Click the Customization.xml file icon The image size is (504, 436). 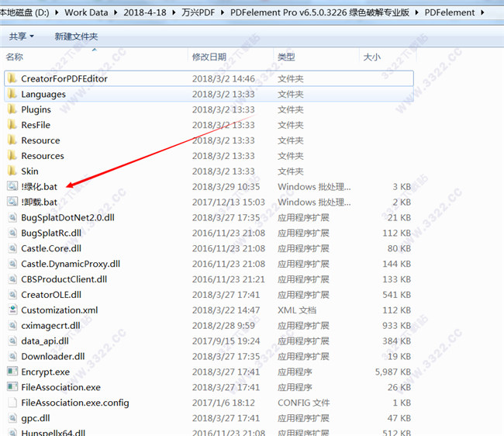tap(12, 310)
